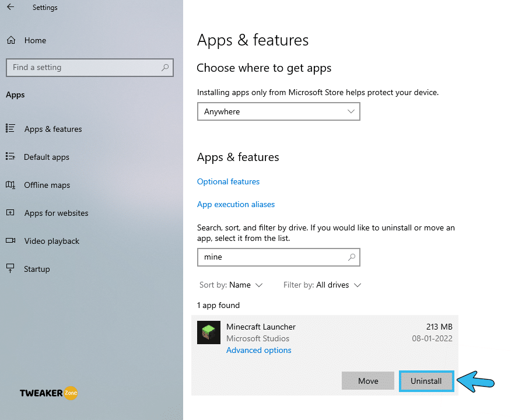Click the Microsoft Studios publisher text
The image size is (515, 420).
[x=258, y=338]
